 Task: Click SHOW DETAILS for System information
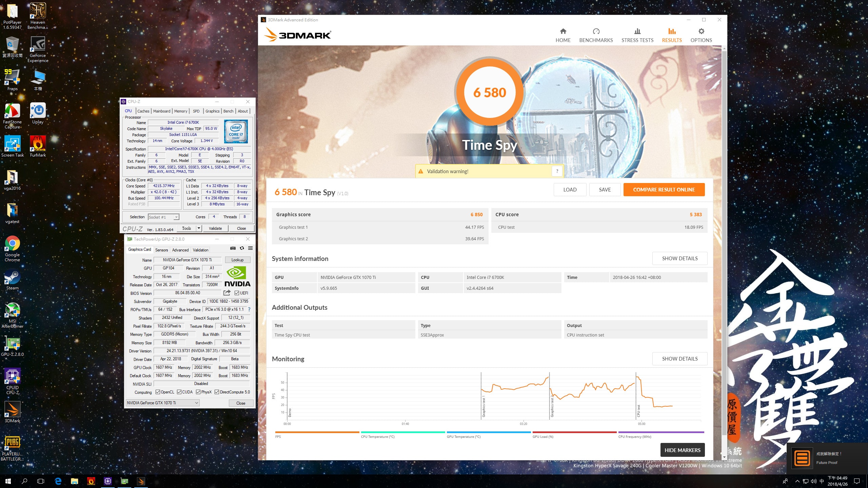click(679, 258)
